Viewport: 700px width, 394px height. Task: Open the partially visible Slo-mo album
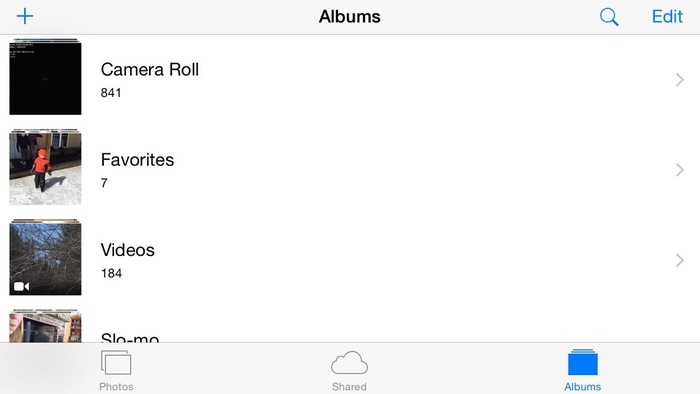(x=350, y=326)
